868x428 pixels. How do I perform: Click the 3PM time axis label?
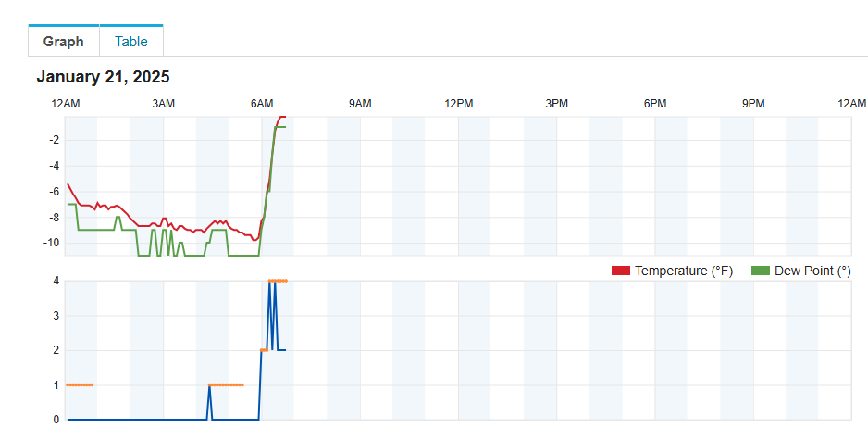tap(556, 104)
